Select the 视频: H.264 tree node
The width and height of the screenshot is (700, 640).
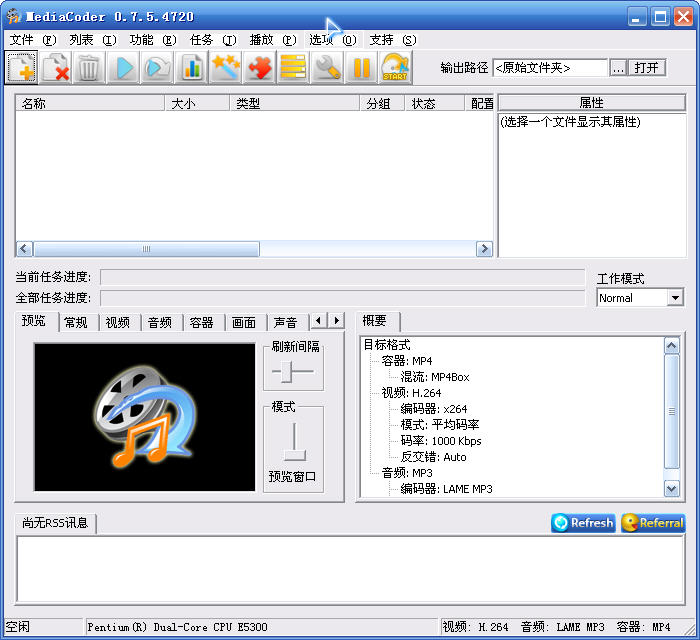tap(411, 393)
